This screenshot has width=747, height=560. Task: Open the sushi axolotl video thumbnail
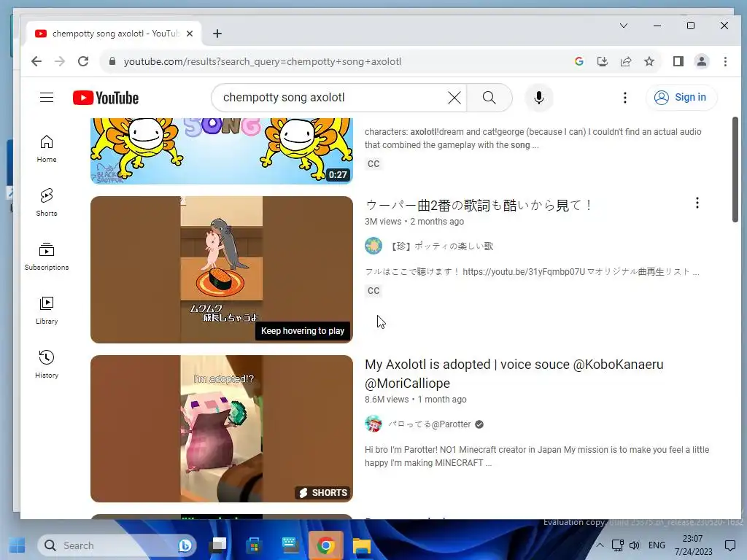point(222,270)
